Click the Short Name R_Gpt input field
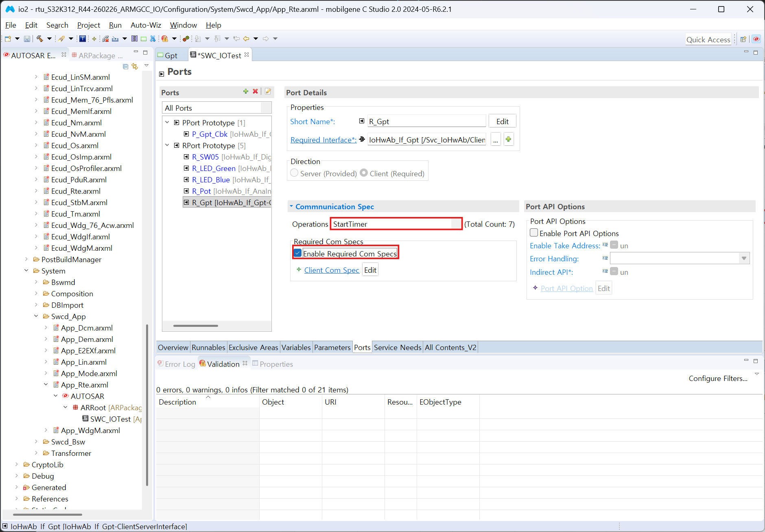This screenshot has width=765, height=532. point(426,121)
